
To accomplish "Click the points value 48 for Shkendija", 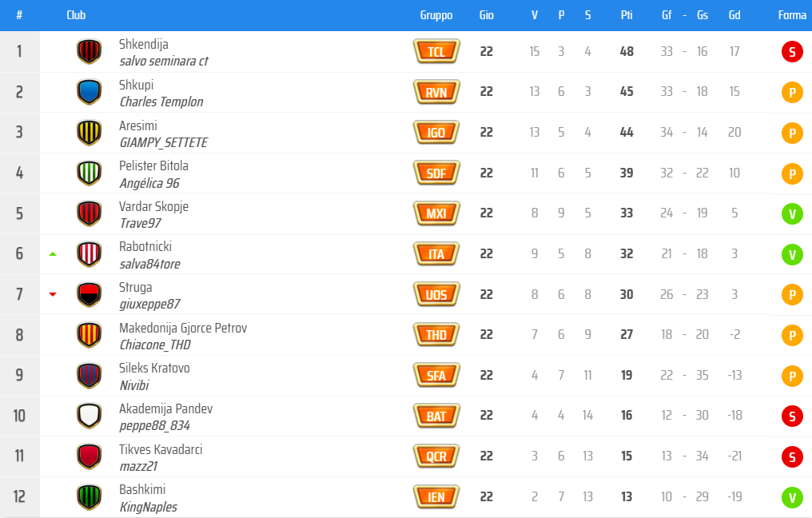I will 627,50.
